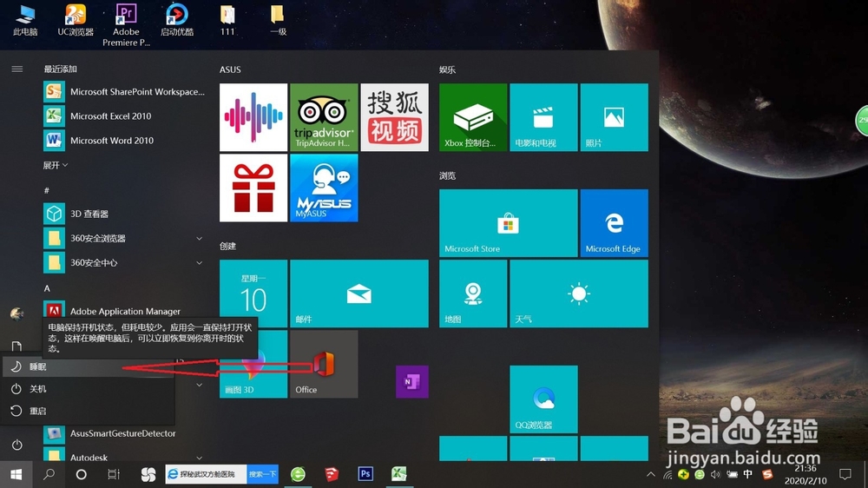Open the red gift box tile
The height and width of the screenshot is (488, 868).
pyautogui.click(x=253, y=188)
